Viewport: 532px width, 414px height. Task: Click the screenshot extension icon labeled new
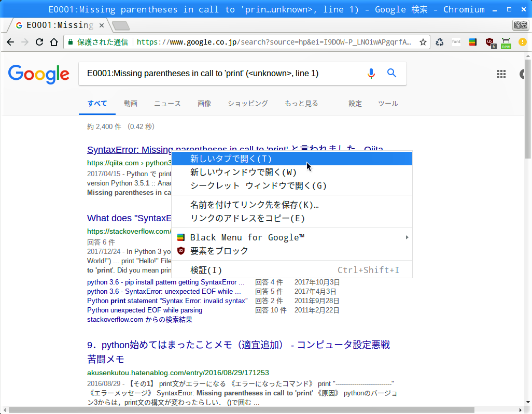tap(506, 43)
